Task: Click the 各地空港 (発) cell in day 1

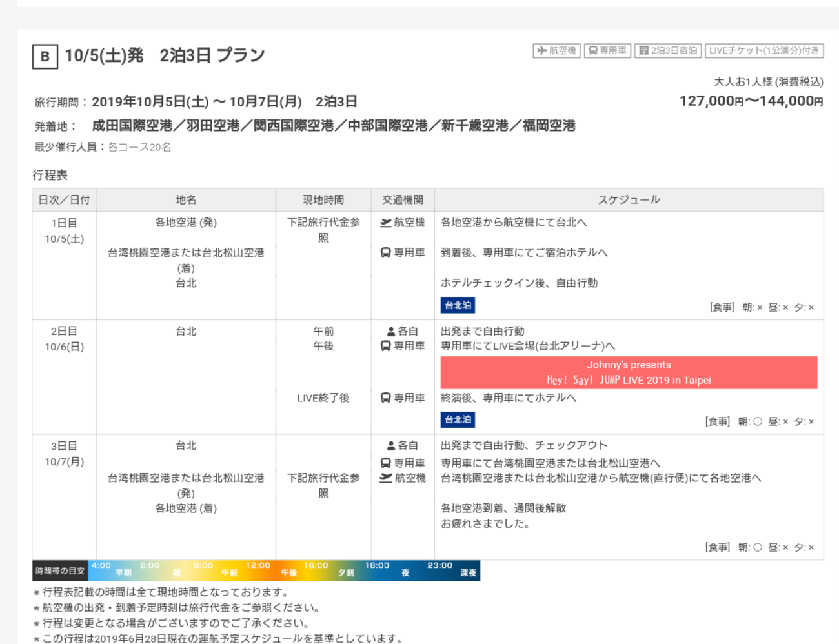Action: (x=186, y=223)
